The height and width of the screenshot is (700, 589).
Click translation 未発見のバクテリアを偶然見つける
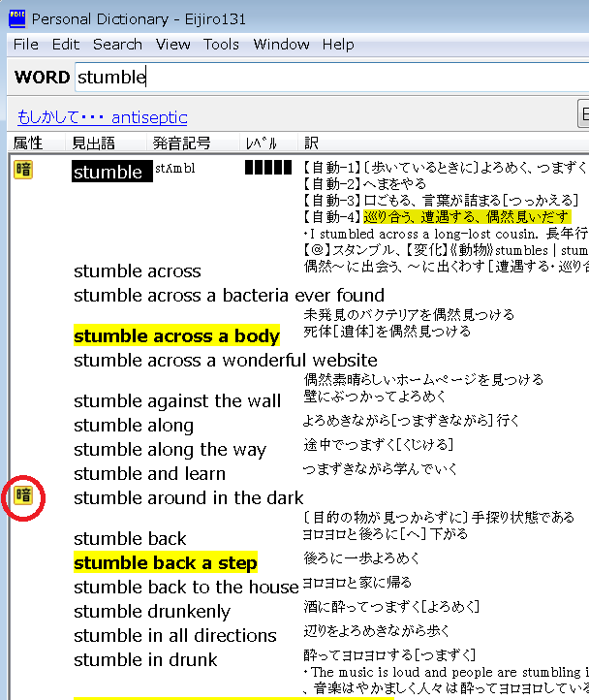(x=409, y=315)
